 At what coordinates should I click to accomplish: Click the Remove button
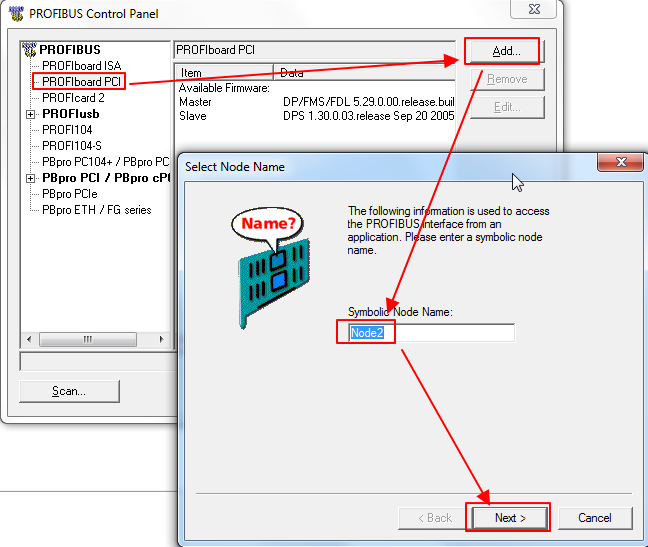click(x=507, y=79)
